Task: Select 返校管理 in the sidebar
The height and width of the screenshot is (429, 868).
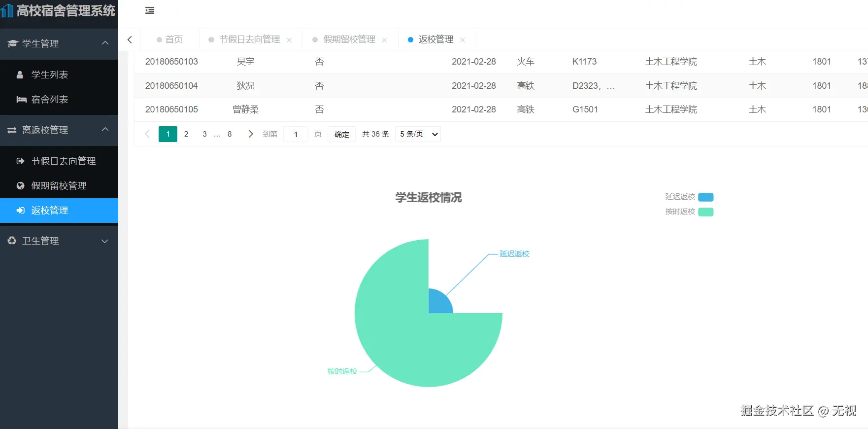Action: pyautogui.click(x=59, y=210)
